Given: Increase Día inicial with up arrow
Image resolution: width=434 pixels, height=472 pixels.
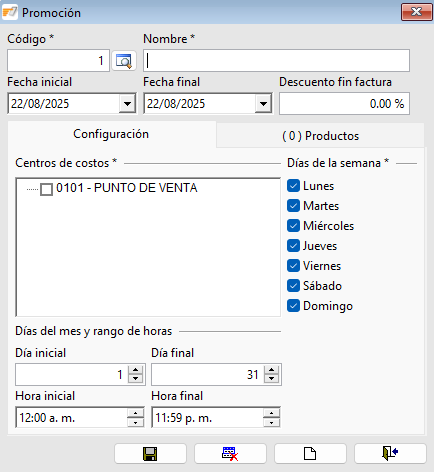Looking at the screenshot, I should click(135, 370).
